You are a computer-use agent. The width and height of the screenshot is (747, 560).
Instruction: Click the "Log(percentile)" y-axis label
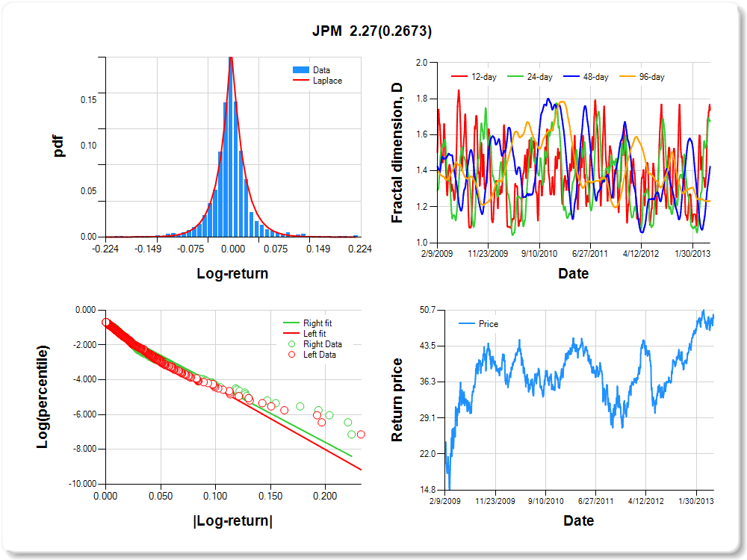[x=43, y=396]
